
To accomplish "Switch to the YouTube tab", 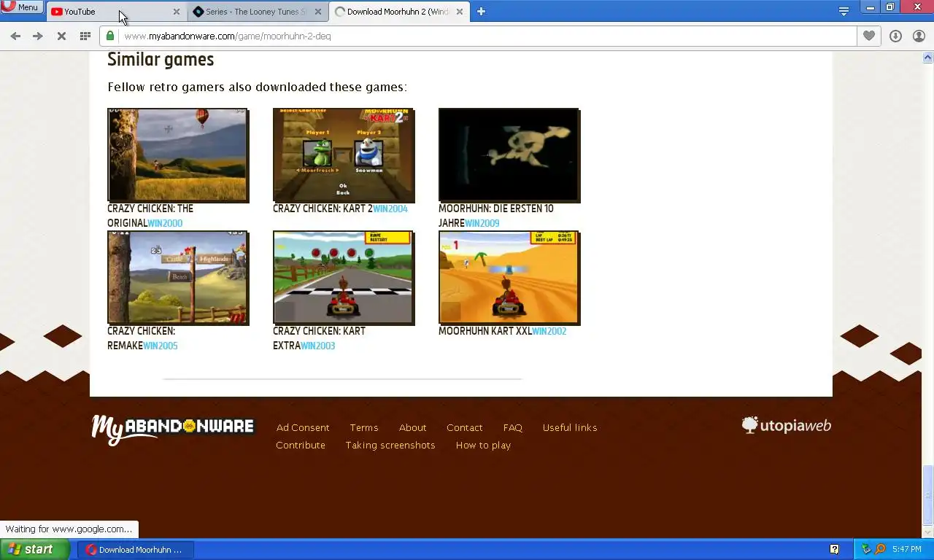I will point(115,12).
